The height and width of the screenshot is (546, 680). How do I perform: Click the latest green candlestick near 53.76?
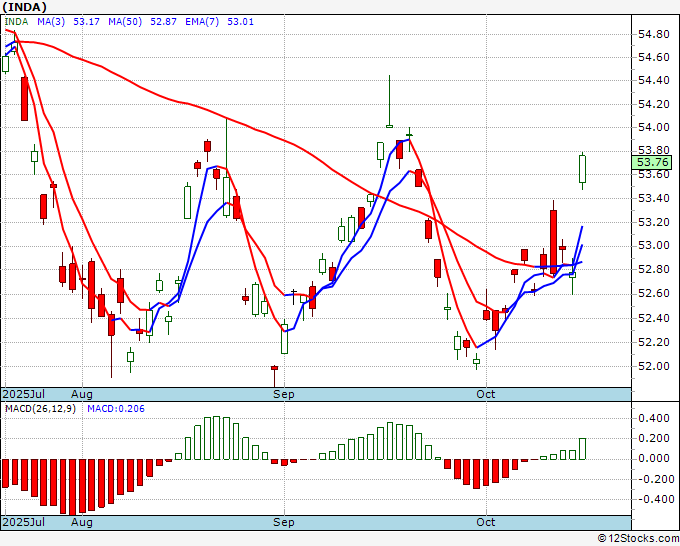tap(582, 169)
